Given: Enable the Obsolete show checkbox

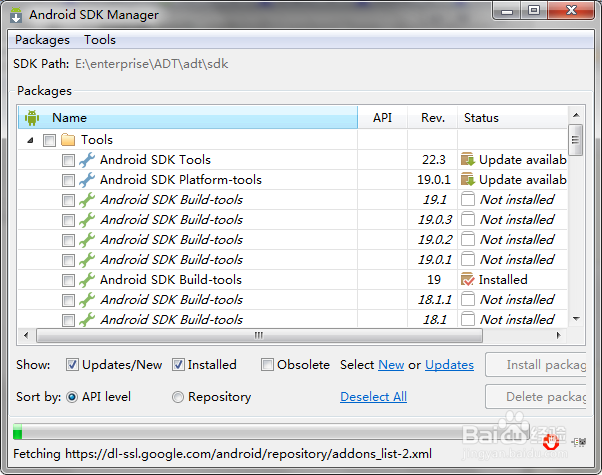Looking at the screenshot, I should [x=267, y=364].
